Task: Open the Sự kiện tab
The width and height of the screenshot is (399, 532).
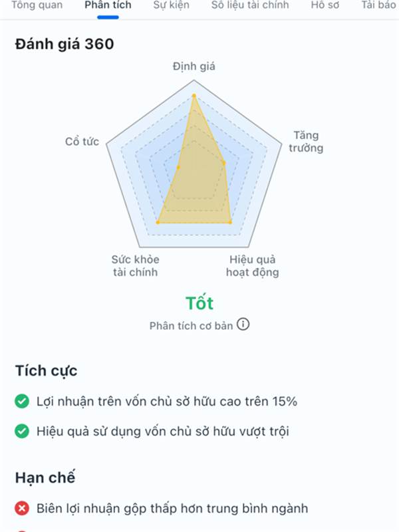Action: pyautogui.click(x=172, y=5)
